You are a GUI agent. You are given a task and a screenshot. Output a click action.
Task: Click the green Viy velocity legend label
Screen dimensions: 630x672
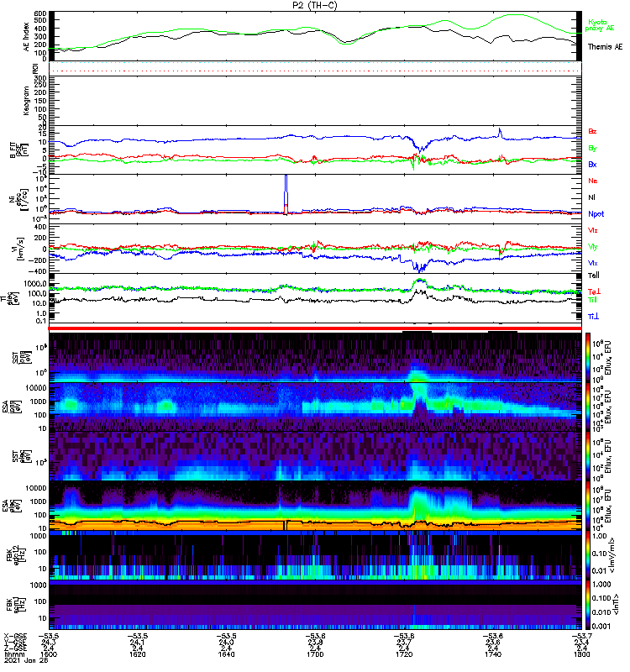click(592, 247)
